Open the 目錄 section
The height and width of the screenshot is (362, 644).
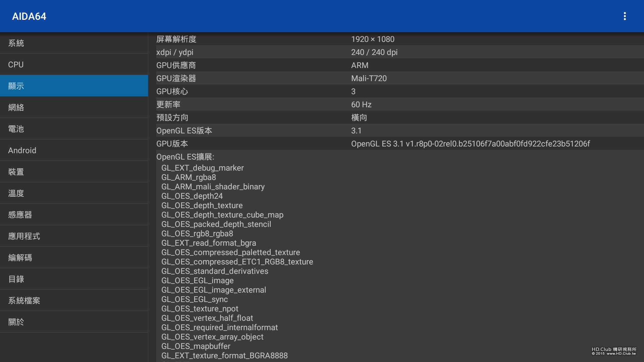click(x=74, y=279)
